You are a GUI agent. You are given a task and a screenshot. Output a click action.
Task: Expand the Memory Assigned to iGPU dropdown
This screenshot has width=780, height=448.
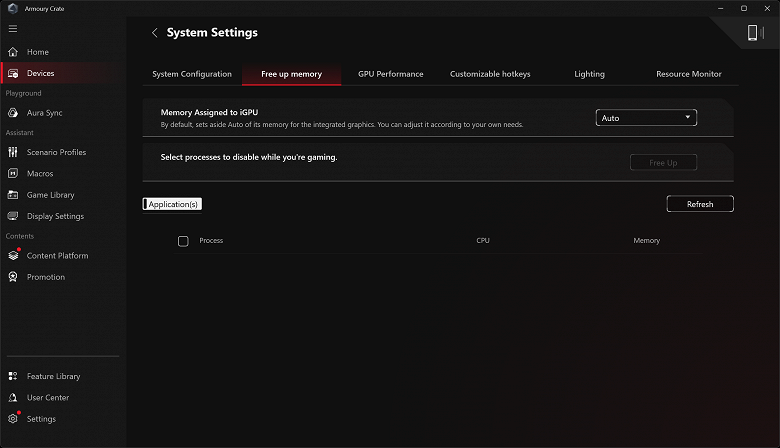point(646,118)
